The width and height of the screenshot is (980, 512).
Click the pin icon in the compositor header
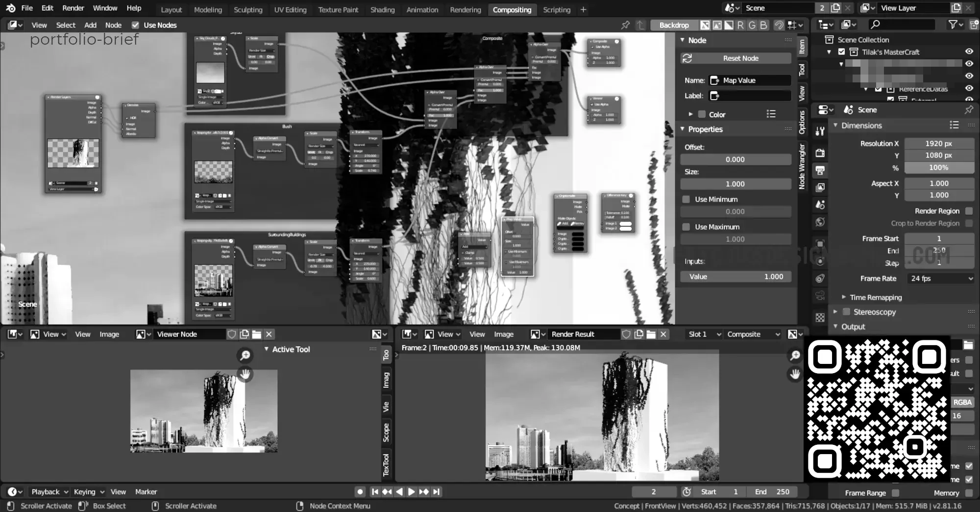coord(625,25)
